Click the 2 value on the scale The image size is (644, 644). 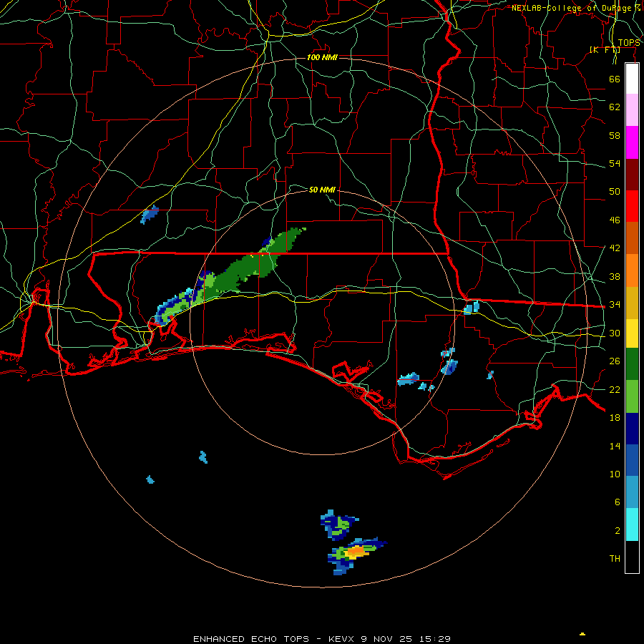(618, 531)
